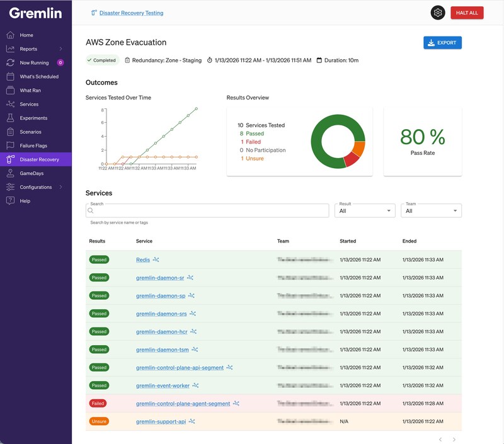Click the What's Scheduled calendar icon
The image size is (504, 444).
10,77
